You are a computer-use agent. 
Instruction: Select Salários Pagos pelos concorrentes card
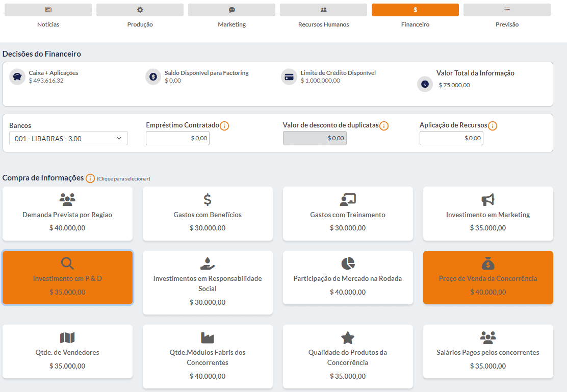(x=488, y=351)
